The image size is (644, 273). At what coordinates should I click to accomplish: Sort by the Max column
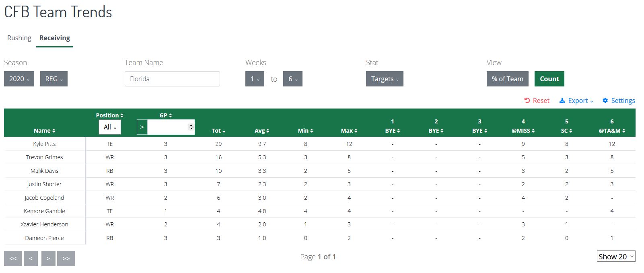[349, 131]
